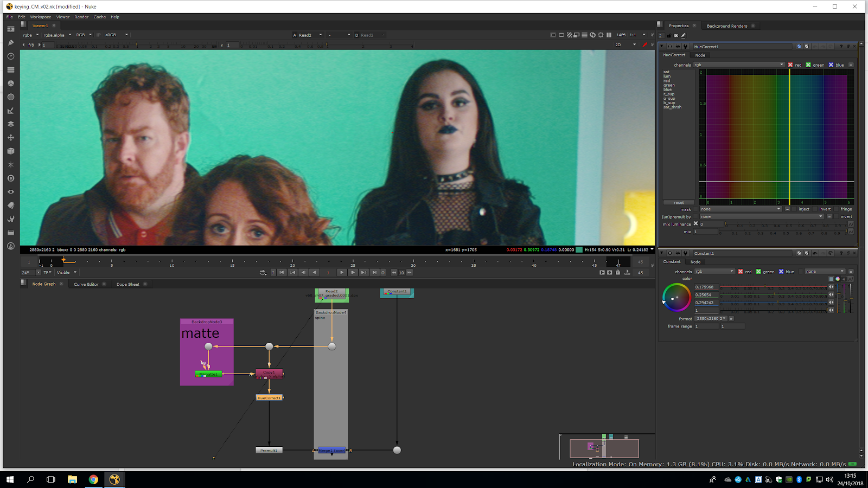The image size is (868, 488).
Task: Open the Draw nodes toolbar menu
Action: click(10, 43)
